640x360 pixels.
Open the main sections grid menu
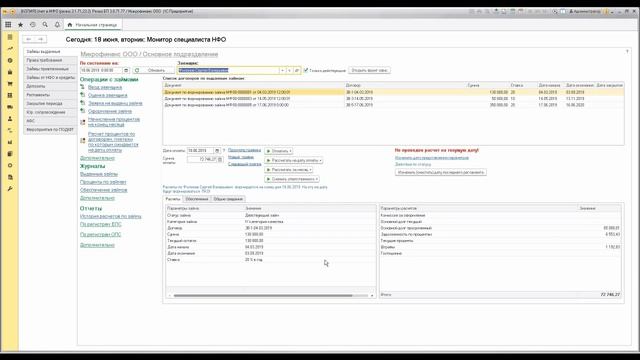(x=8, y=24)
